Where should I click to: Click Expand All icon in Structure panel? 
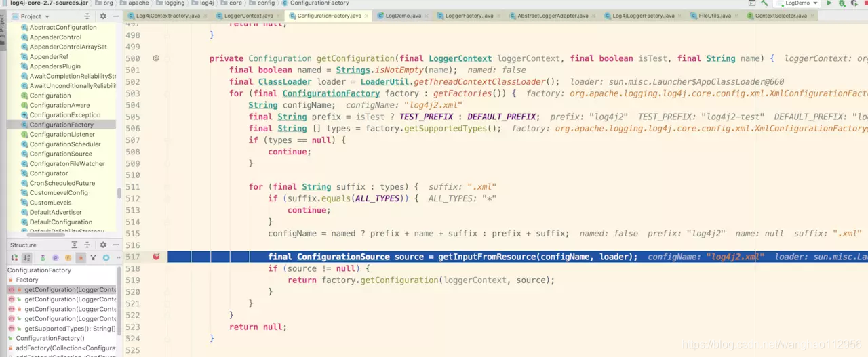75,245
